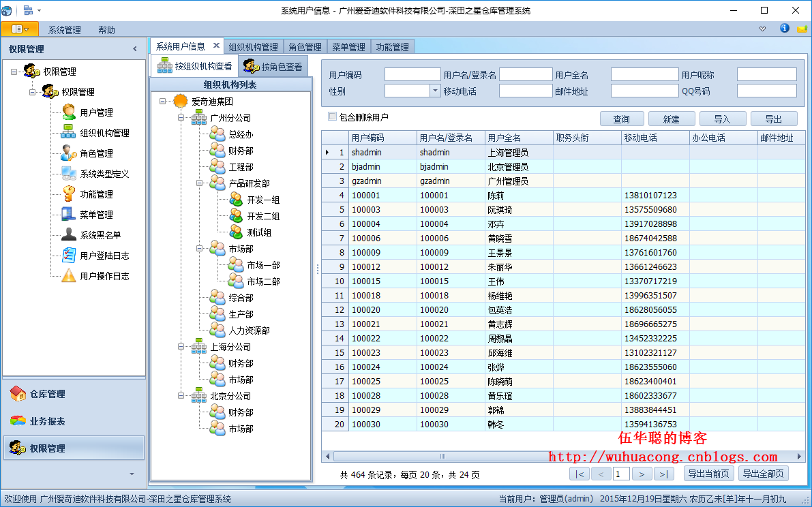Viewport: 812px width, 507px height.
Task: Click the 角色管理 icon in sidebar
Action: pos(68,153)
